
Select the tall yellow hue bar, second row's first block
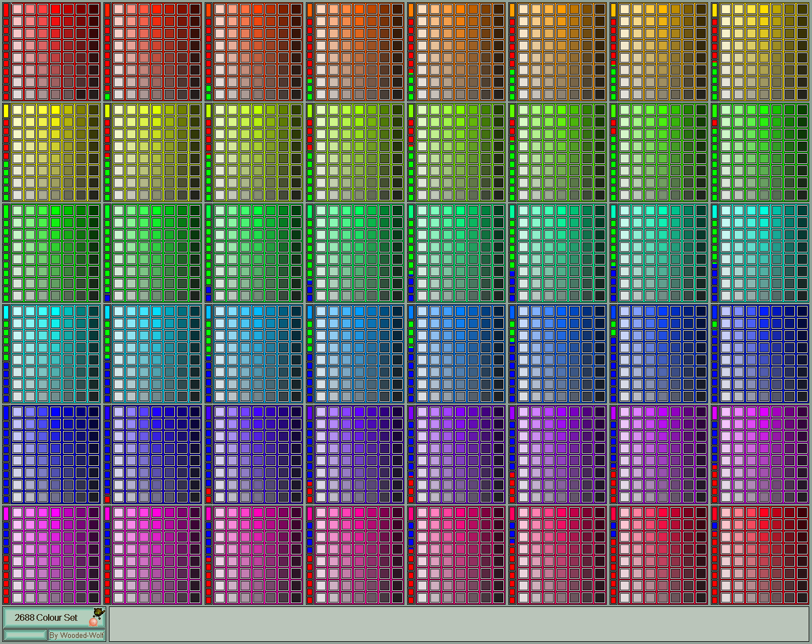(x=6, y=111)
